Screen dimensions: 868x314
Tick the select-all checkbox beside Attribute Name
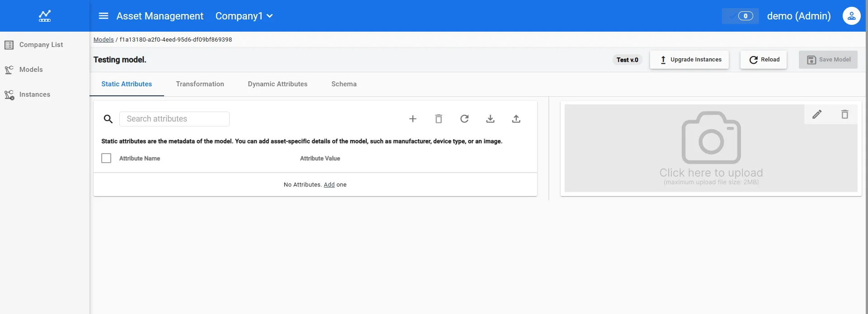[106, 158]
